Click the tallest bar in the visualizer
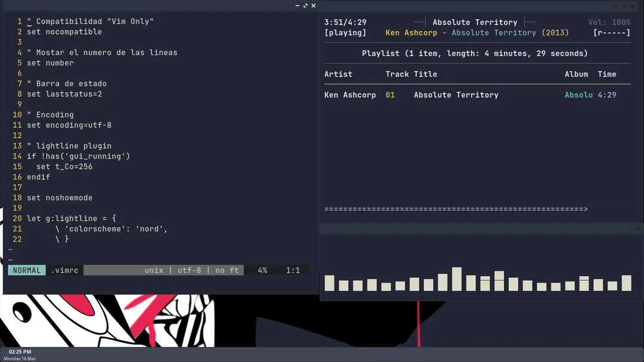The height and width of the screenshot is (362, 644). (x=457, y=279)
